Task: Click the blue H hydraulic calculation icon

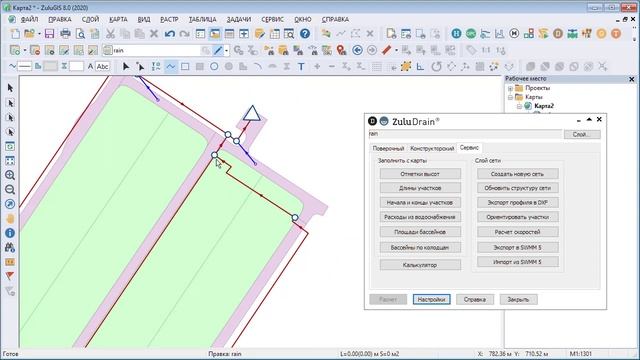Action: [456, 34]
